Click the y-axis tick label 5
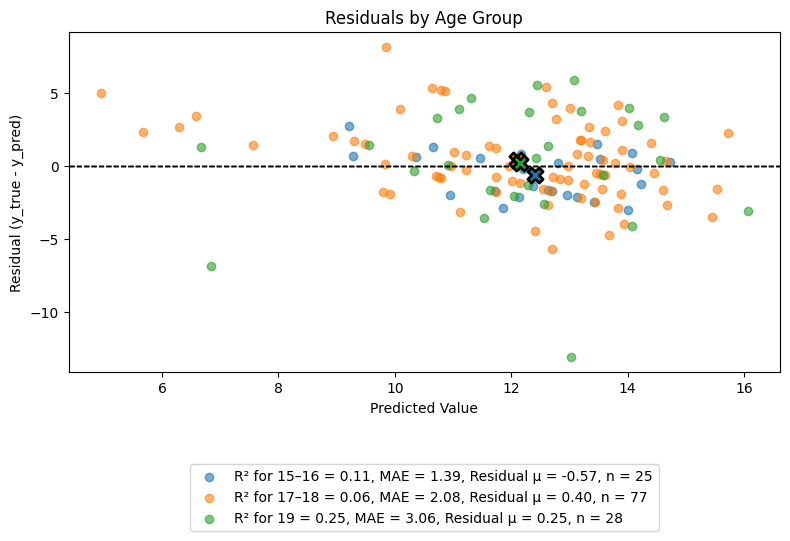 [x=54, y=94]
